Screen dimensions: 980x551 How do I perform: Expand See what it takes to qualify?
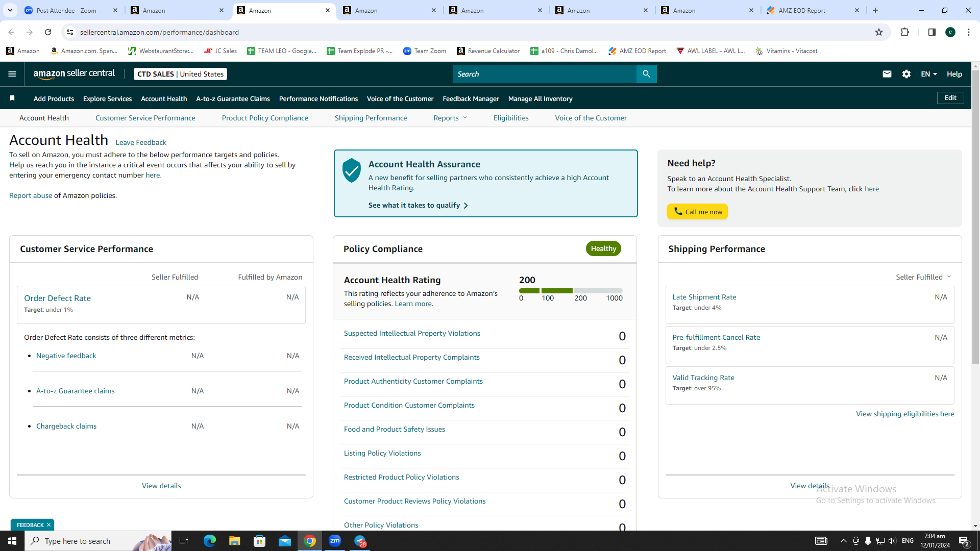418,205
